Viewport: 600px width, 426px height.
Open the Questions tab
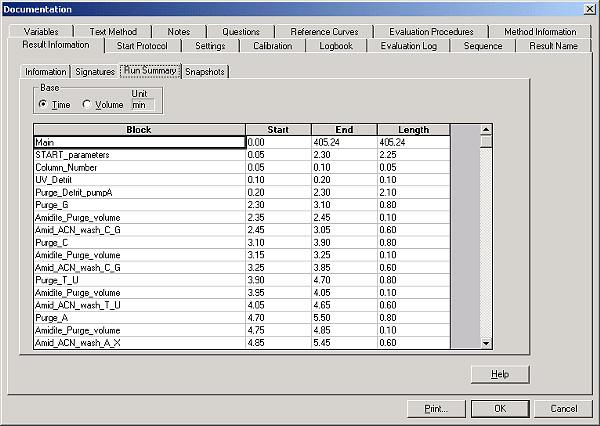(x=241, y=32)
